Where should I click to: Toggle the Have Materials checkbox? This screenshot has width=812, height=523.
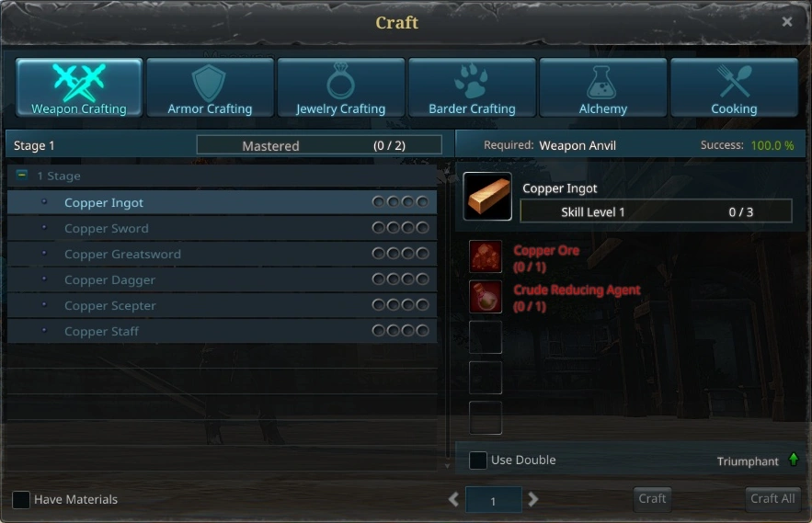tap(21, 500)
